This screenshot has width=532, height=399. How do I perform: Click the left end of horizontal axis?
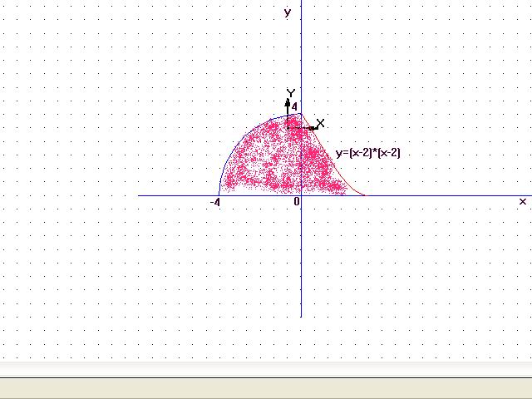(139, 195)
